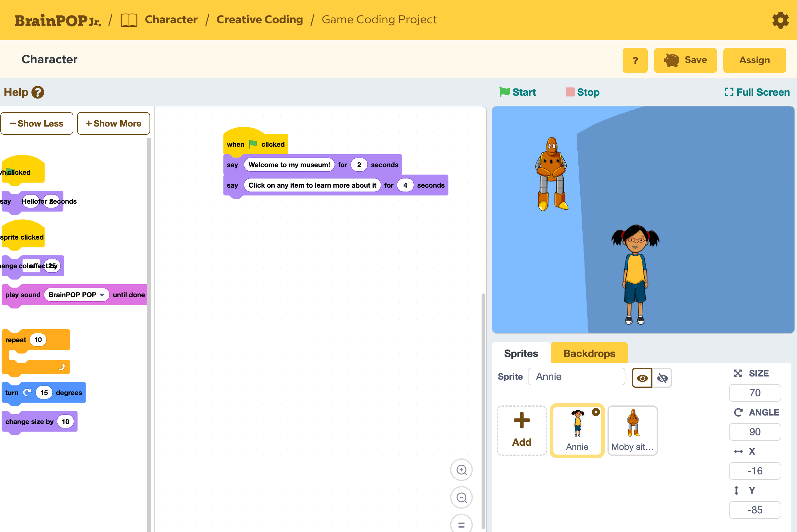Zoom out of the code workspace
The image size is (797, 532).
461,498
